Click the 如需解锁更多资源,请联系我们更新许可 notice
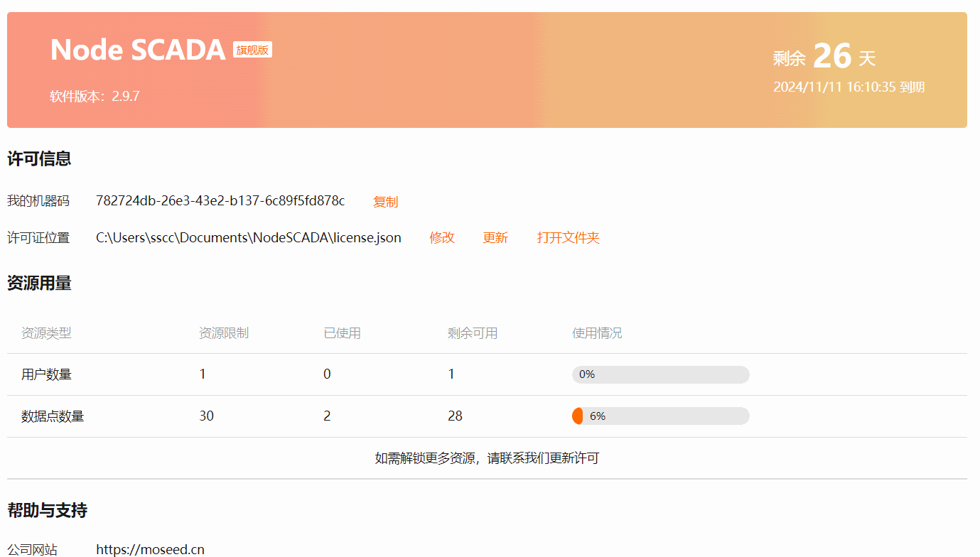 pyautogui.click(x=487, y=458)
